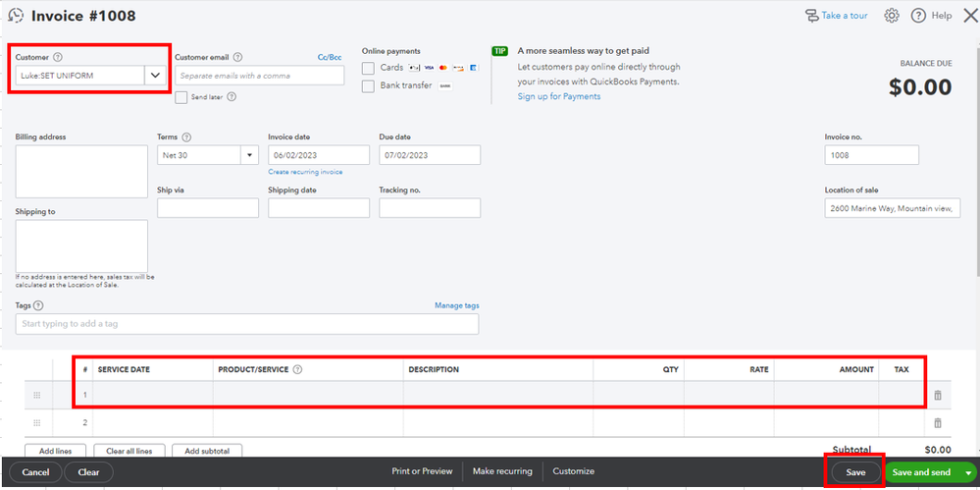Open the settings gear icon
The height and width of the screenshot is (490, 980).
point(892,16)
